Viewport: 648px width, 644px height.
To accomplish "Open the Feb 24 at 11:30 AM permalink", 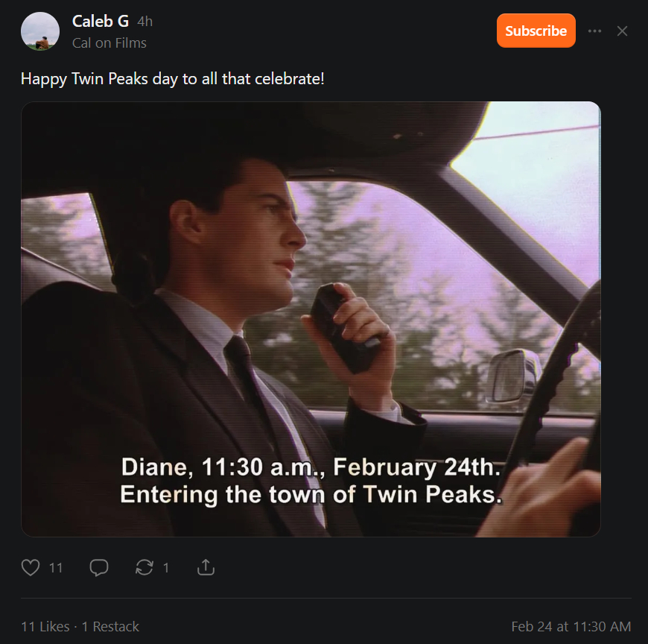I will 571,627.
